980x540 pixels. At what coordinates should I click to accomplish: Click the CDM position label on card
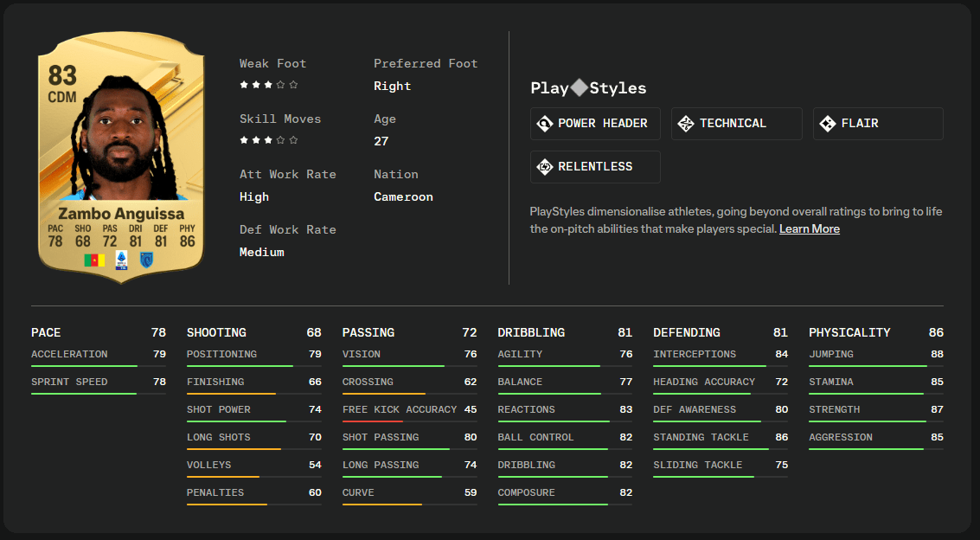[x=62, y=98]
